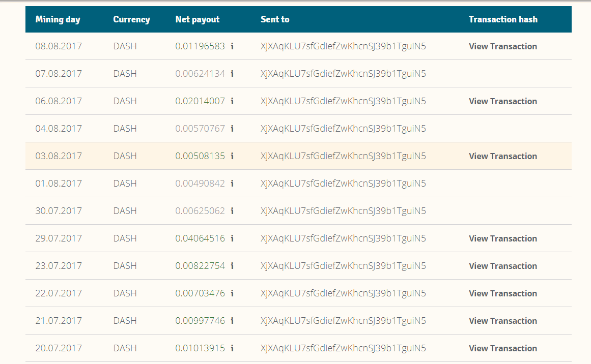Viewport: 591px width, 364px height.
Task: Click DASH currency in the 22.07.2017 row
Action: (x=125, y=294)
